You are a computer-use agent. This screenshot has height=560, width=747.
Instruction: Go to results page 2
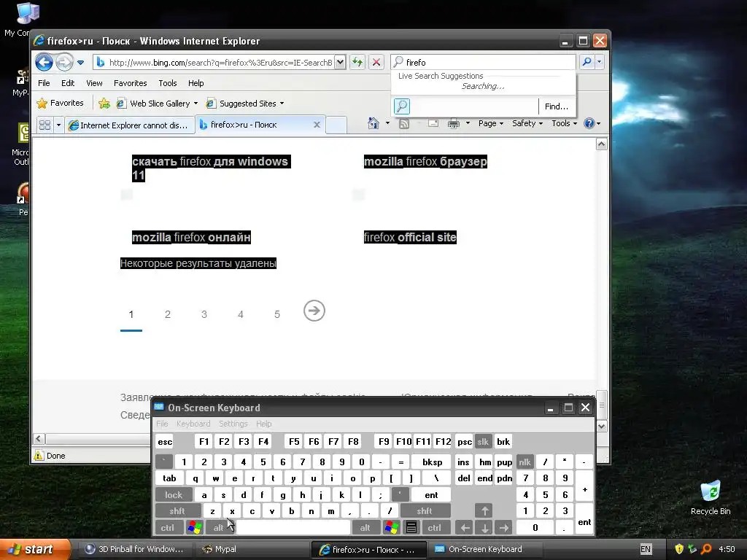point(168,314)
